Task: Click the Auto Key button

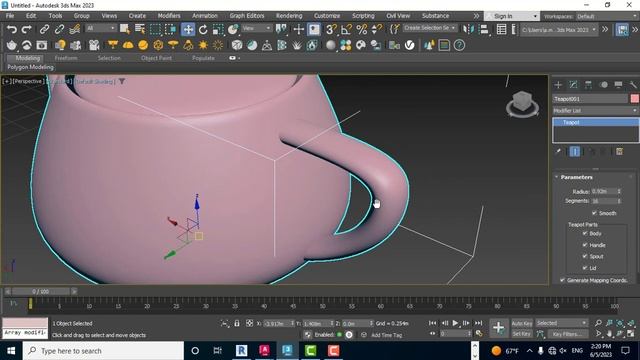Action: [x=522, y=323]
